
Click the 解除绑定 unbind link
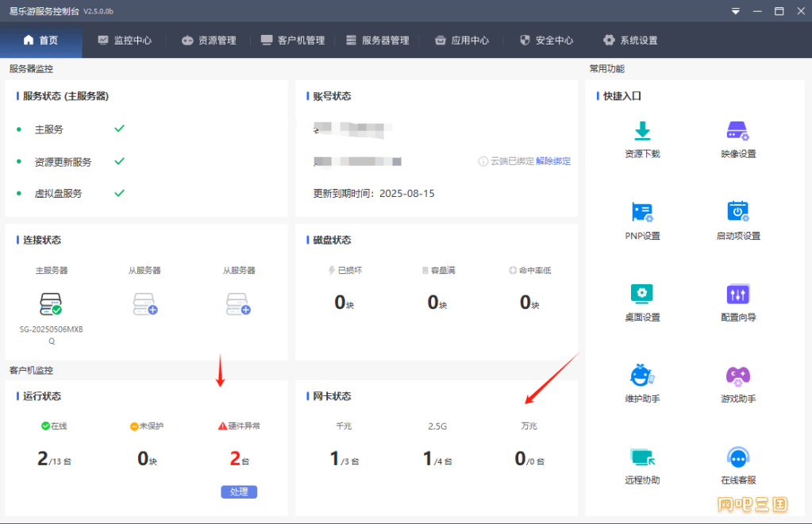coord(553,161)
